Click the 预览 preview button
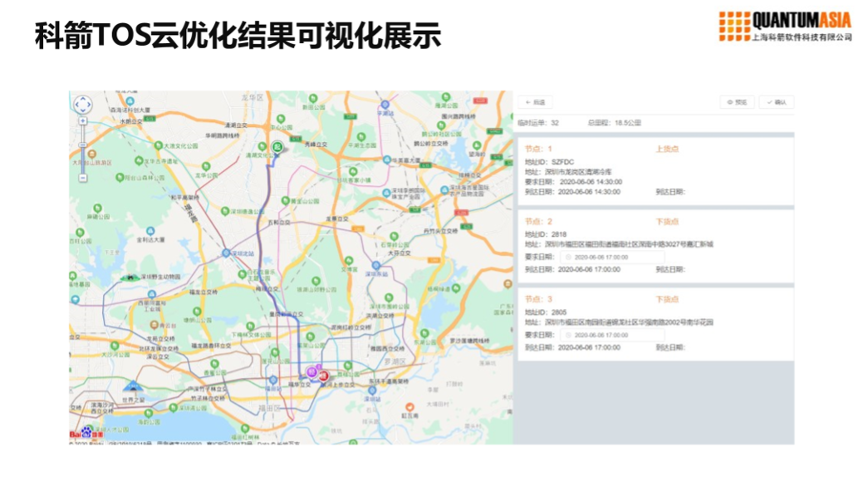 737,102
